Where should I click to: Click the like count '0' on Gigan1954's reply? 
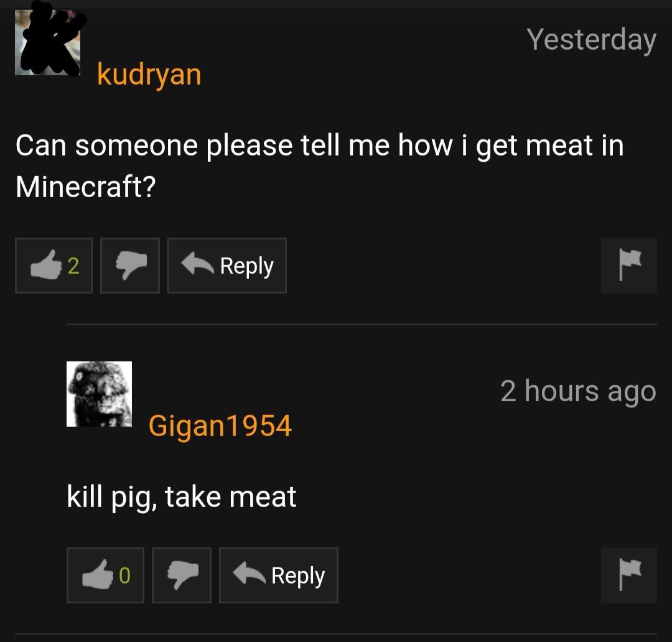[x=124, y=575]
